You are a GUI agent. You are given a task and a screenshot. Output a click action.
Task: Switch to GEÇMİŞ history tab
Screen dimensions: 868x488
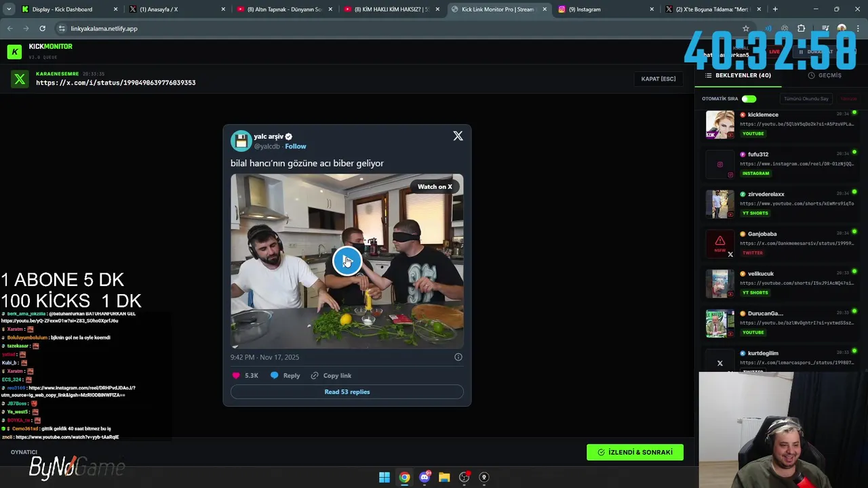tap(825, 75)
